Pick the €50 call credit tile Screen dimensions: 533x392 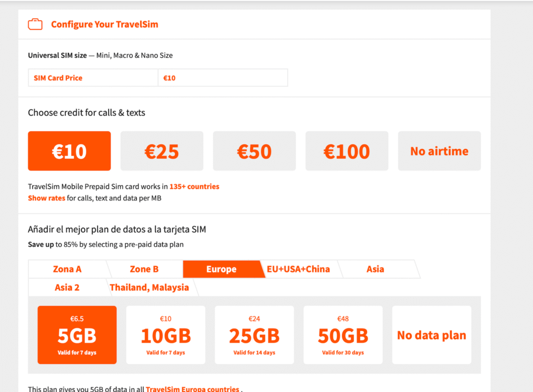click(x=254, y=151)
